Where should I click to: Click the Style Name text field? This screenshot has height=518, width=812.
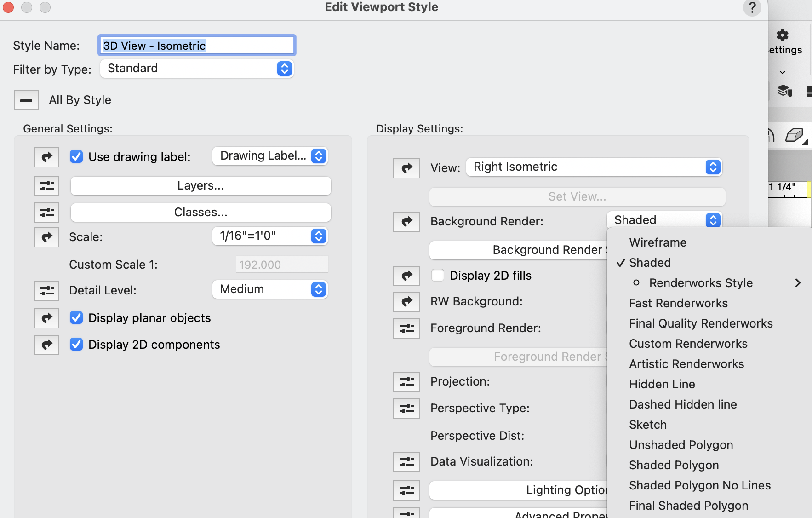[196, 45]
